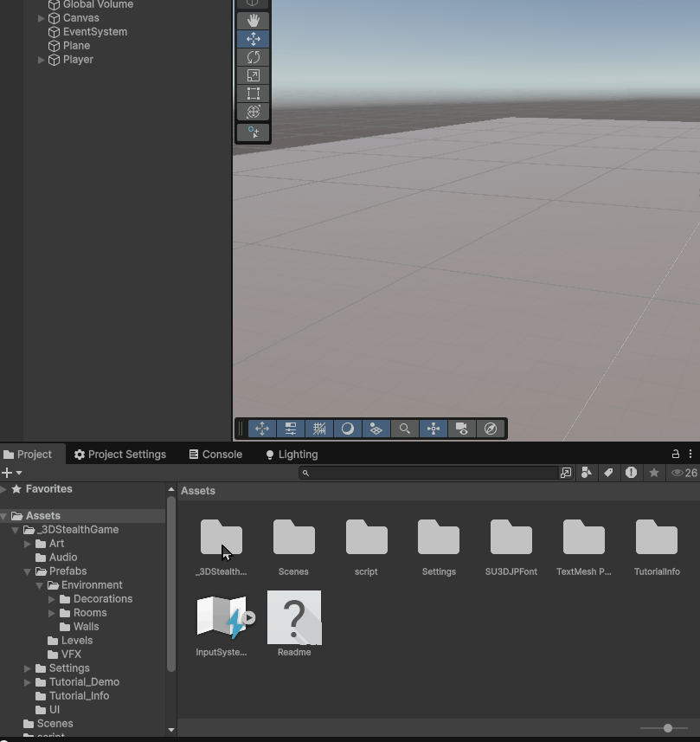Expand the Player object in Hierarchy
700x742 pixels.
pos(42,60)
